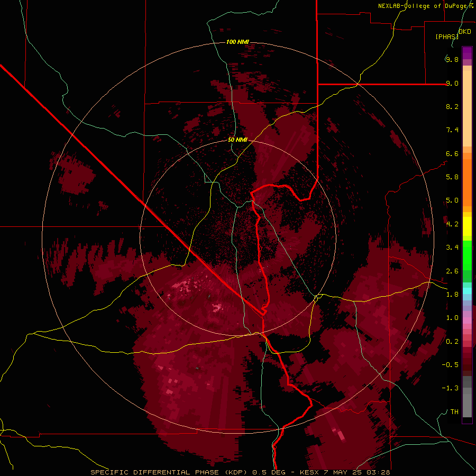Pick the peach segment beside 8.2

tap(467, 108)
